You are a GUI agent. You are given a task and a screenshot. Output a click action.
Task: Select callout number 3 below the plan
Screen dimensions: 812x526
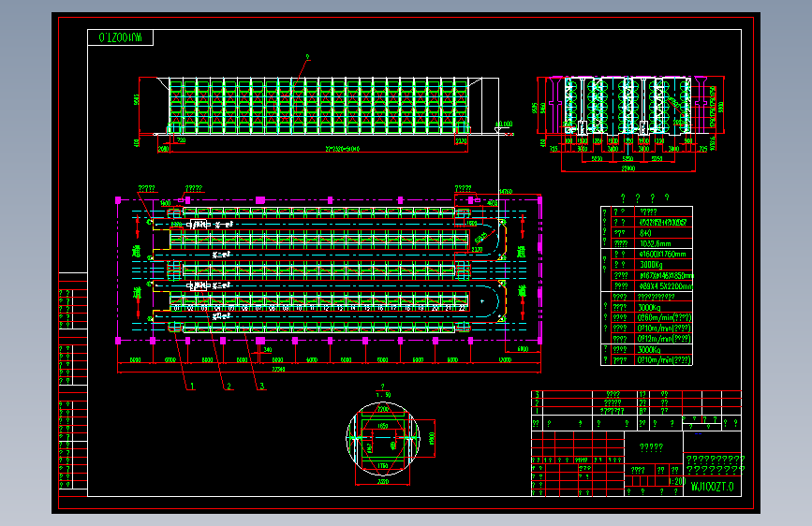(262, 386)
